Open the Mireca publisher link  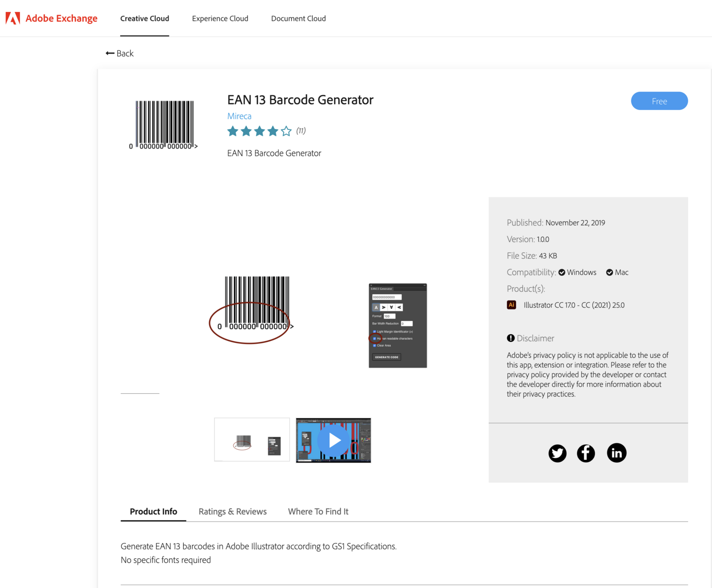[239, 116]
